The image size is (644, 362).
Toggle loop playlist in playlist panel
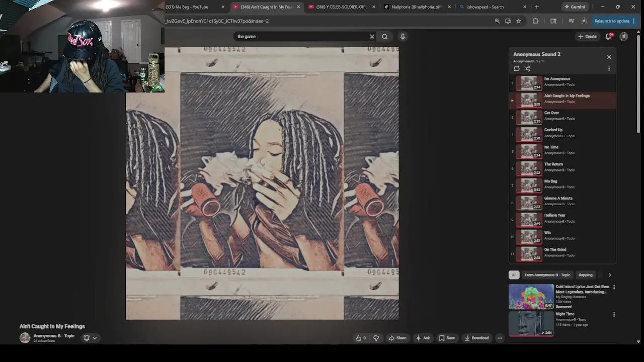point(517,69)
